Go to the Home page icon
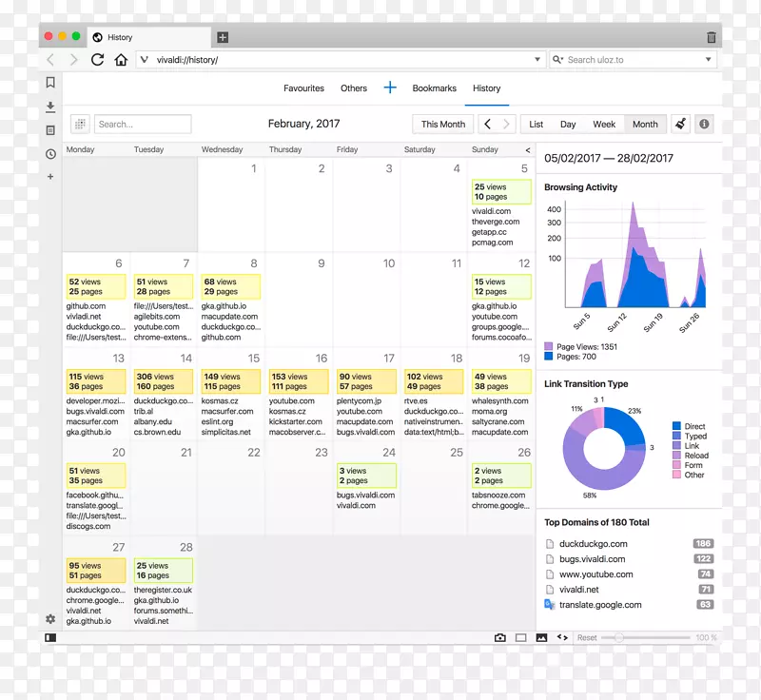 (121, 60)
